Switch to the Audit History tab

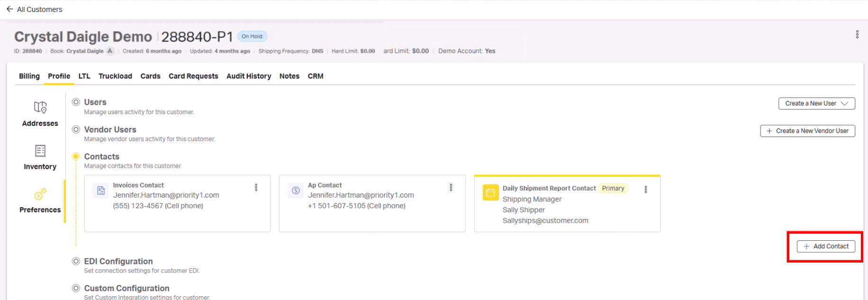coord(249,76)
